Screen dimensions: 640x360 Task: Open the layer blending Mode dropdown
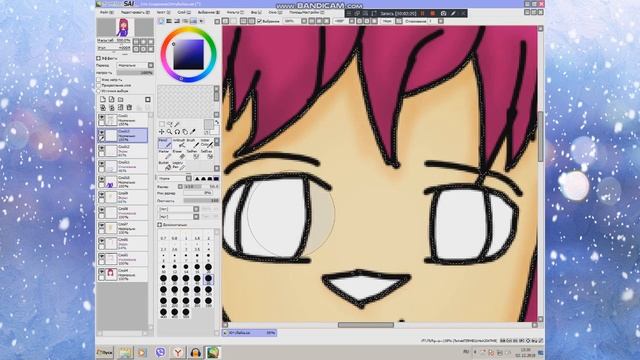point(135,65)
